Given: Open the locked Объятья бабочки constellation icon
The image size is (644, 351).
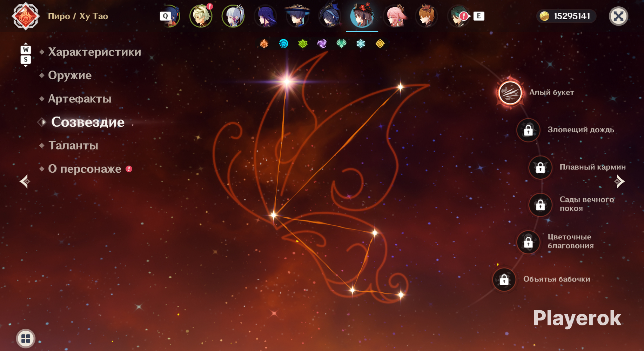Looking at the screenshot, I should pos(504,279).
